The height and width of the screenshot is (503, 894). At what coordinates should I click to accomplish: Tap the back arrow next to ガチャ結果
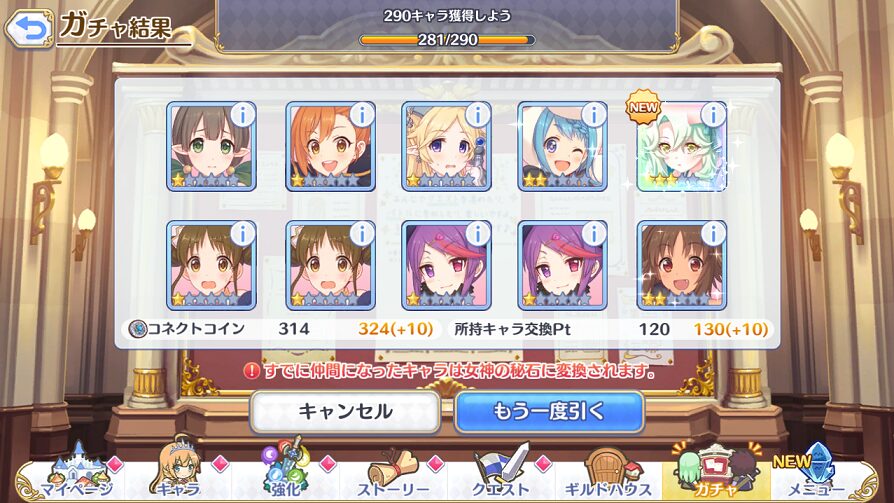point(29,28)
